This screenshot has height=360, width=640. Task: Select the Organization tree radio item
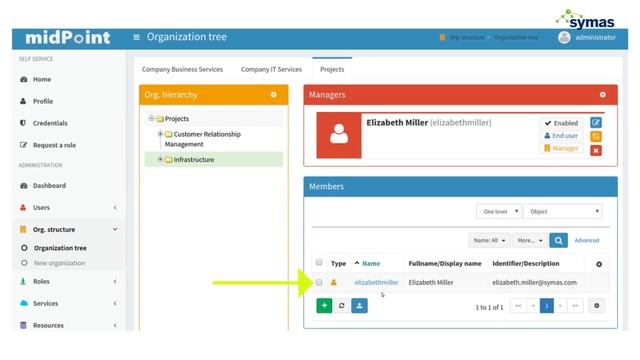[24, 248]
